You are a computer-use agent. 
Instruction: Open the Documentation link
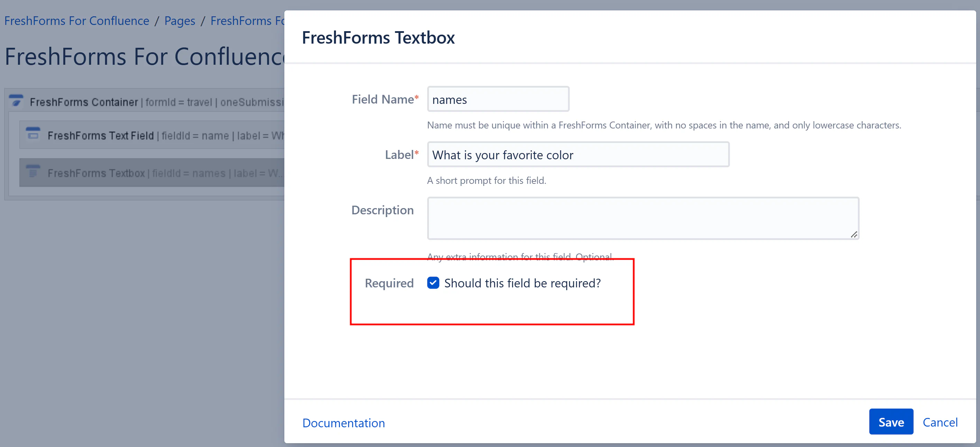pos(343,423)
